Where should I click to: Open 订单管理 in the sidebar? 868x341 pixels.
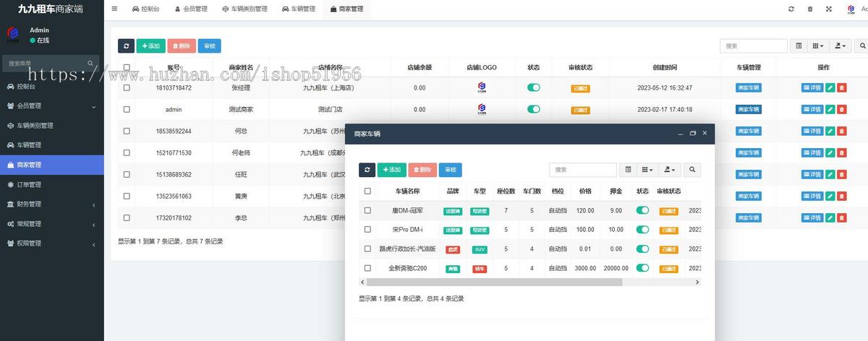coord(51,185)
